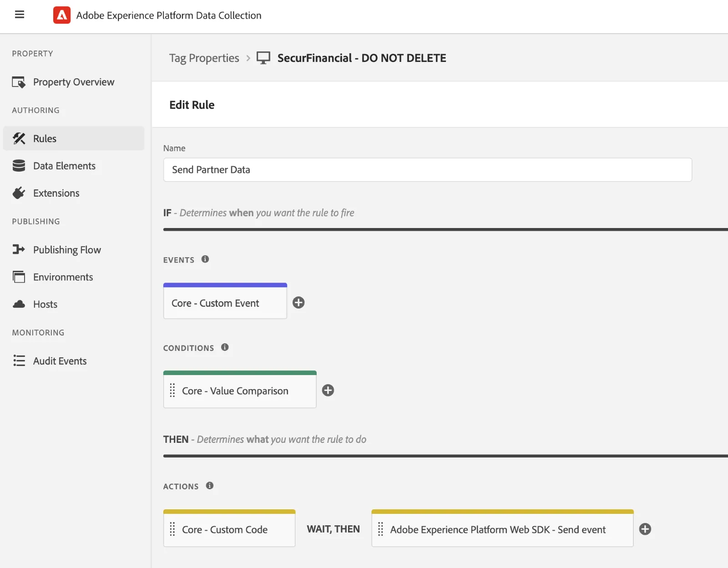The width and height of the screenshot is (728, 568).
Task: Open Property Overview page
Action: pyautogui.click(x=74, y=82)
